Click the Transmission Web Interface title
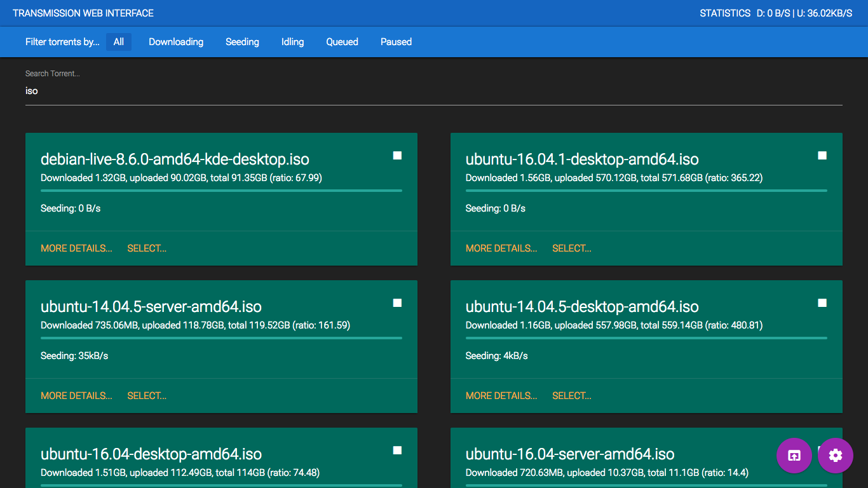The width and height of the screenshot is (868, 488). [83, 13]
